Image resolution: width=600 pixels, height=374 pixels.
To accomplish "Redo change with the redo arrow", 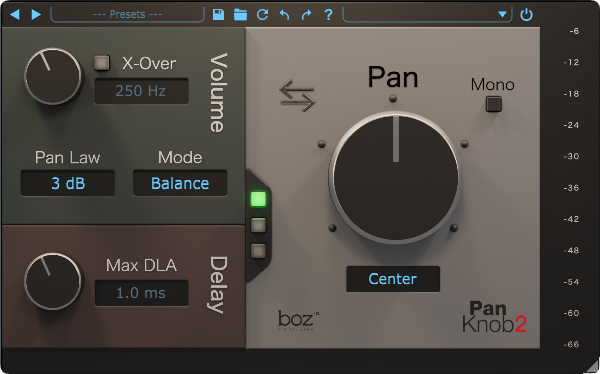I will pyautogui.click(x=307, y=15).
